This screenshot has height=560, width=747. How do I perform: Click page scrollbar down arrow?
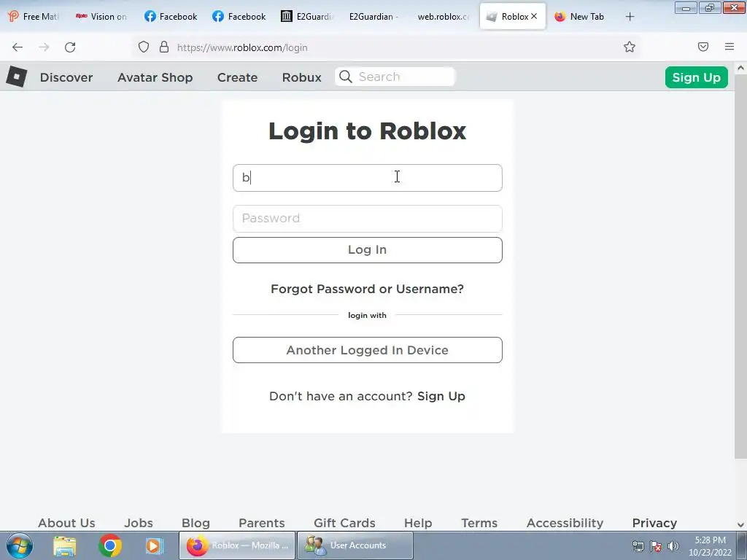740,525
